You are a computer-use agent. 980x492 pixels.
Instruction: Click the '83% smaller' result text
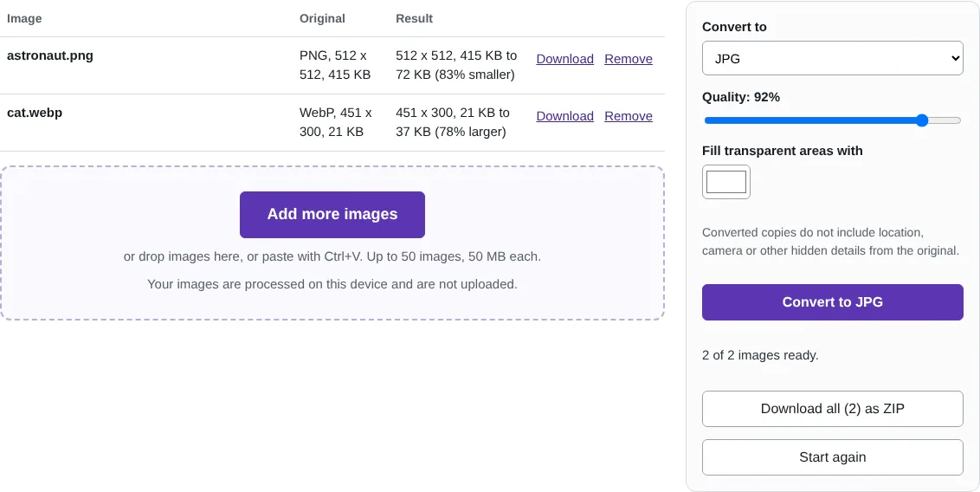474,74
